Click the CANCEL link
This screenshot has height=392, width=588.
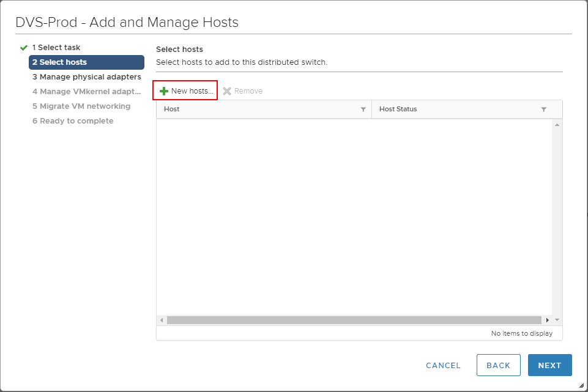(442, 365)
